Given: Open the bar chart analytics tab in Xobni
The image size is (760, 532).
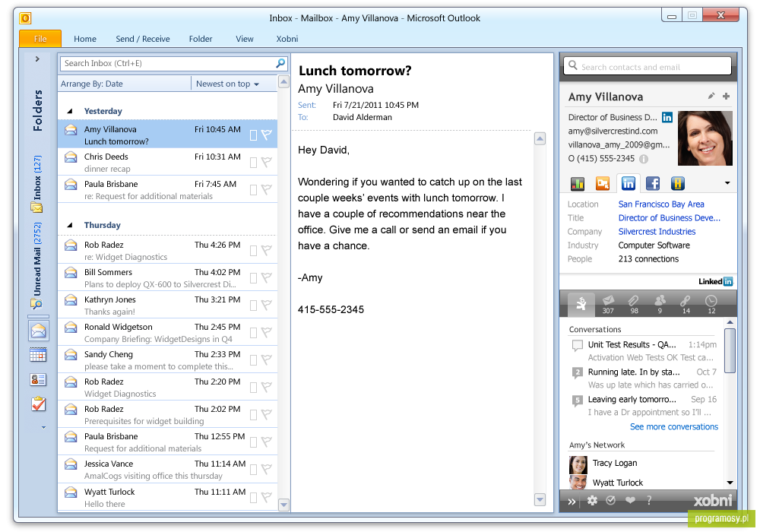Looking at the screenshot, I should [578, 184].
